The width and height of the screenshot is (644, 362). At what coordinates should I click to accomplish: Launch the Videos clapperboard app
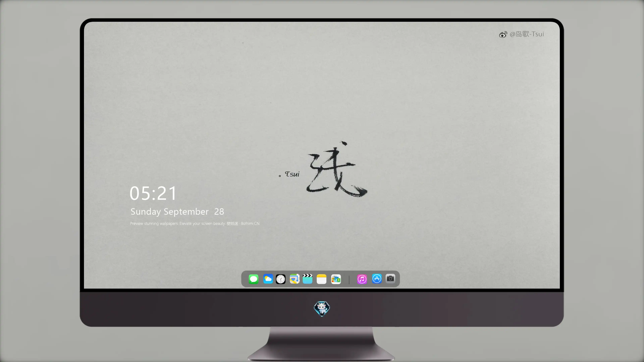pyautogui.click(x=308, y=279)
